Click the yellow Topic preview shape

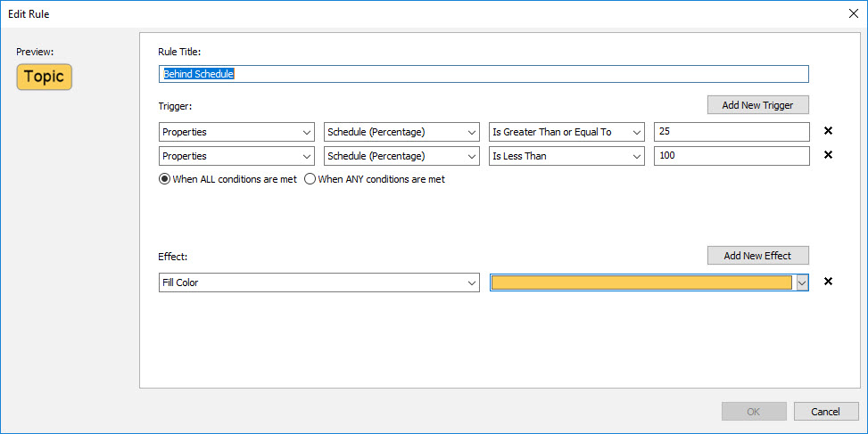44,77
